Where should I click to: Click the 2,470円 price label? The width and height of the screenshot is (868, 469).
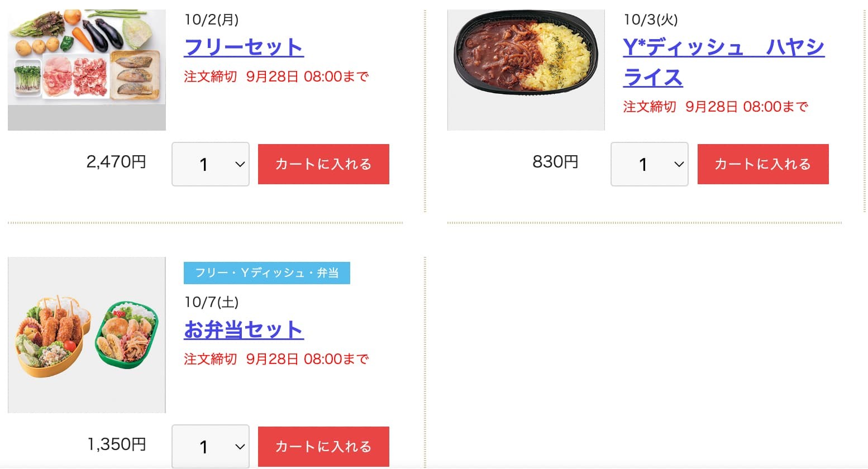pos(116,162)
